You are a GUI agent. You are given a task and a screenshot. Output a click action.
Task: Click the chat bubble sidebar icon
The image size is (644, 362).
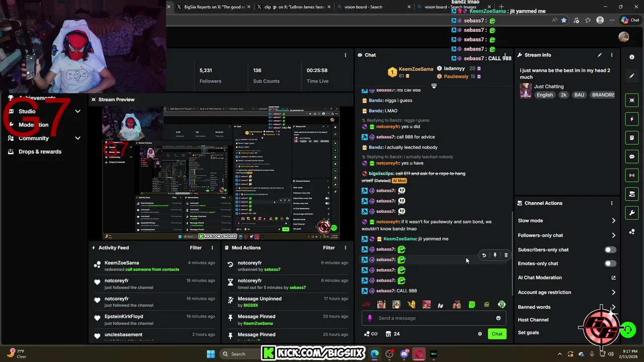pyautogui.click(x=632, y=157)
